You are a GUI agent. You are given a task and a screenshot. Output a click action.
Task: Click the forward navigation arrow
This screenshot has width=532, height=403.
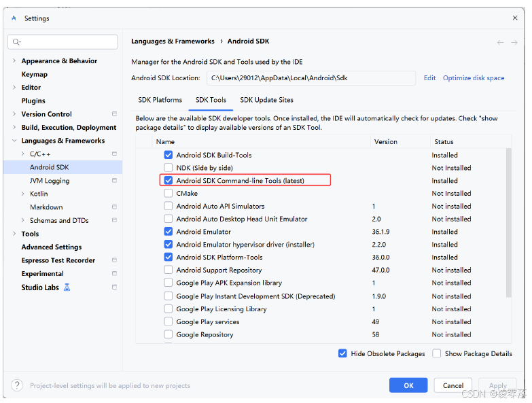click(514, 42)
